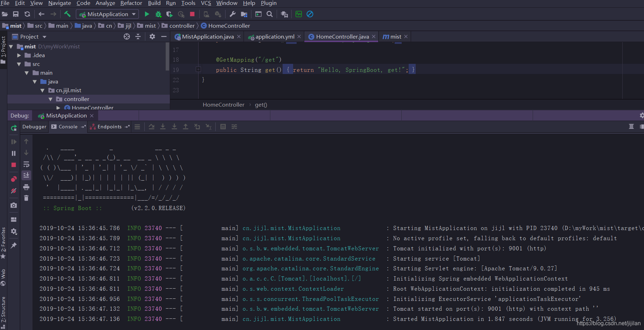
Task: Click the green monitor icon in the toolbar
Action: pyautogui.click(x=299, y=14)
